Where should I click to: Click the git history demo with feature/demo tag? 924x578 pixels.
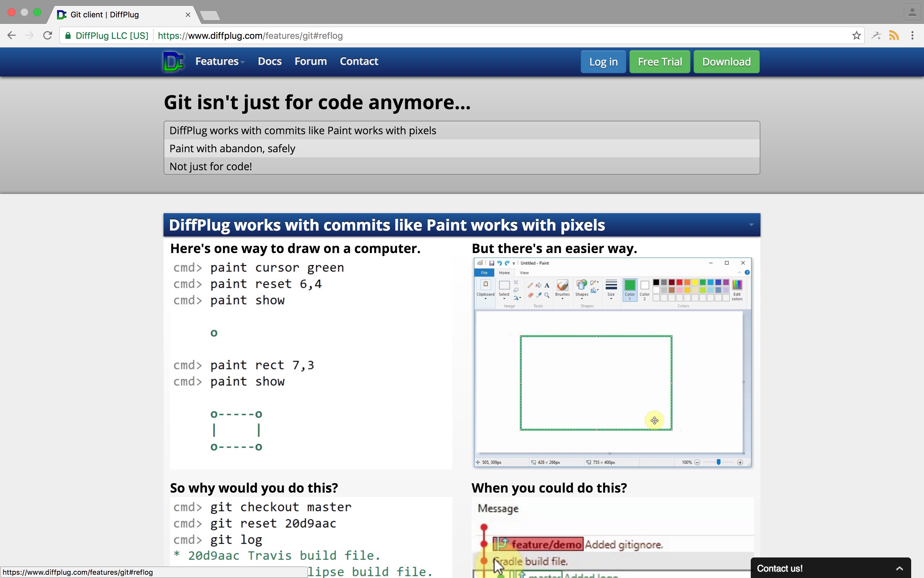(612, 538)
